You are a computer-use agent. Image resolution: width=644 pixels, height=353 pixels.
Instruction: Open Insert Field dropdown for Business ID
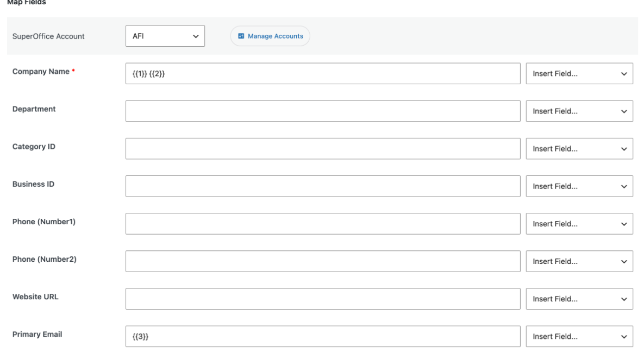pos(579,186)
